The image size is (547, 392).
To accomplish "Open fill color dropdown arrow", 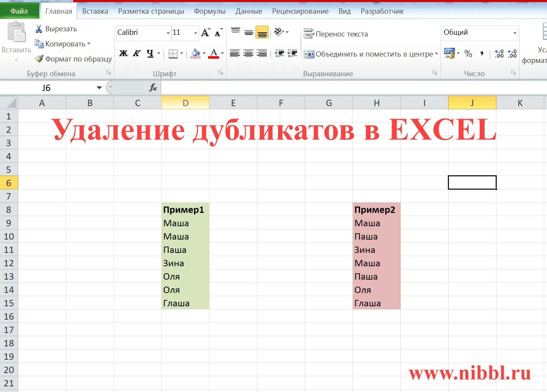I will point(204,53).
